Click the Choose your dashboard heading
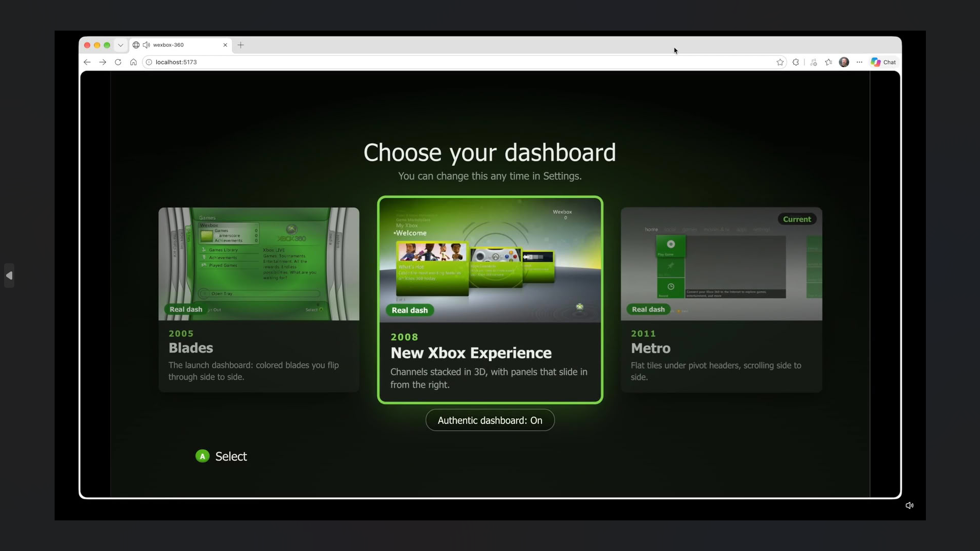Viewport: 980px width, 551px height. click(490, 153)
